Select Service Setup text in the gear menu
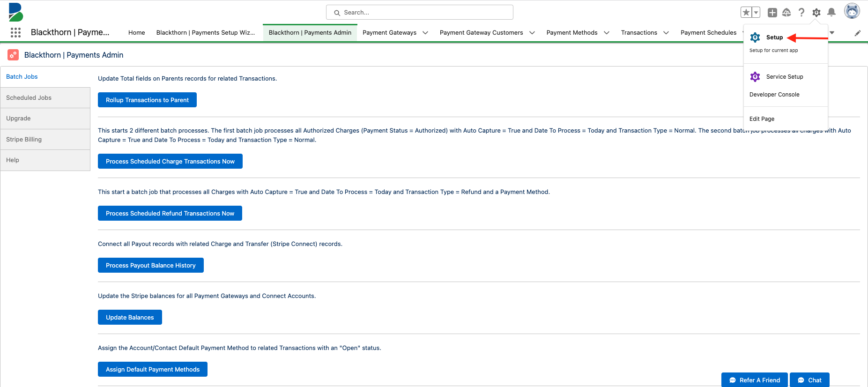Screen dimensions: 868x387 coord(785,77)
